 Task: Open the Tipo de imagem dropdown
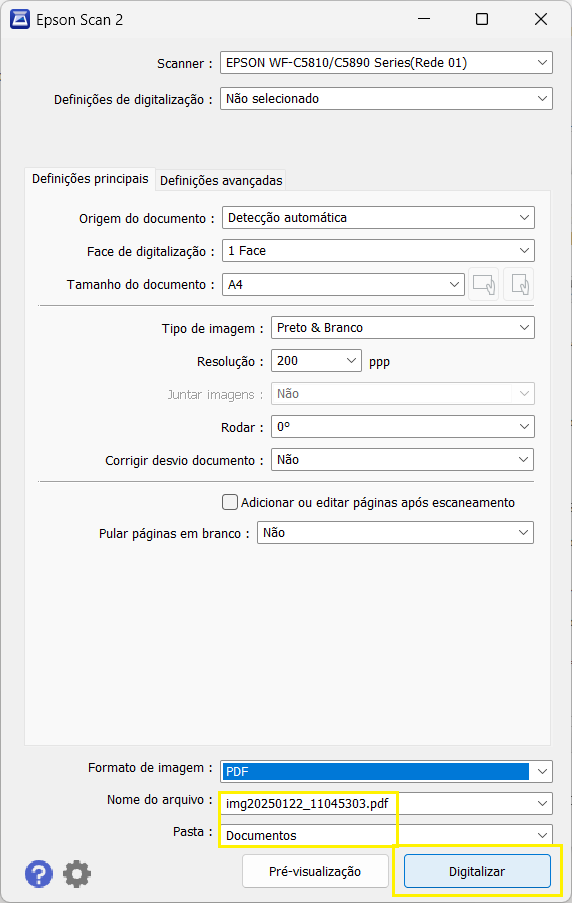click(403, 328)
